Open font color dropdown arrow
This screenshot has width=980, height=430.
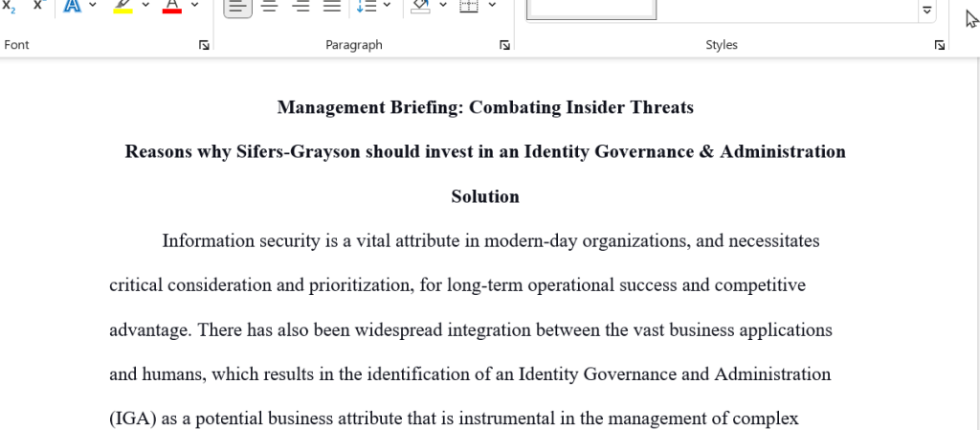click(194, 5)
